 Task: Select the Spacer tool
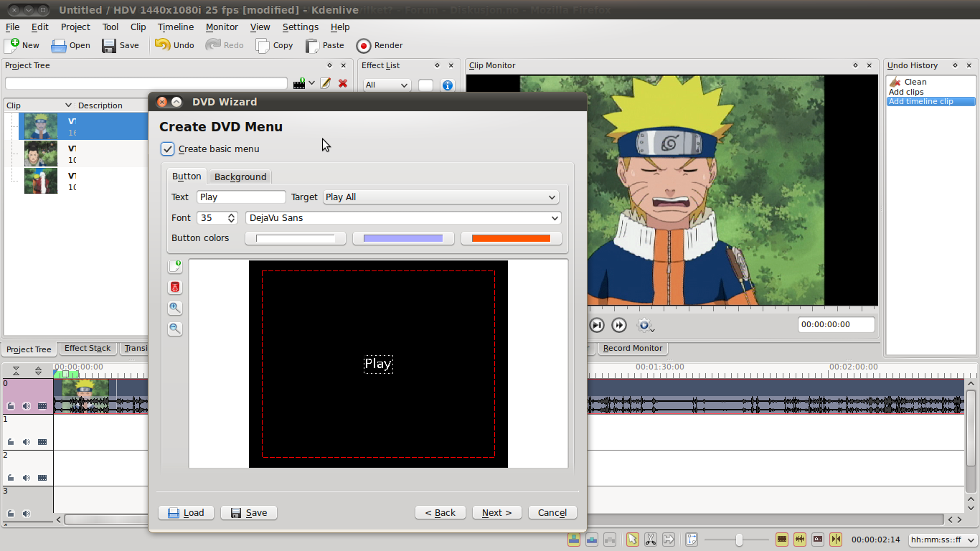[669, 540]
